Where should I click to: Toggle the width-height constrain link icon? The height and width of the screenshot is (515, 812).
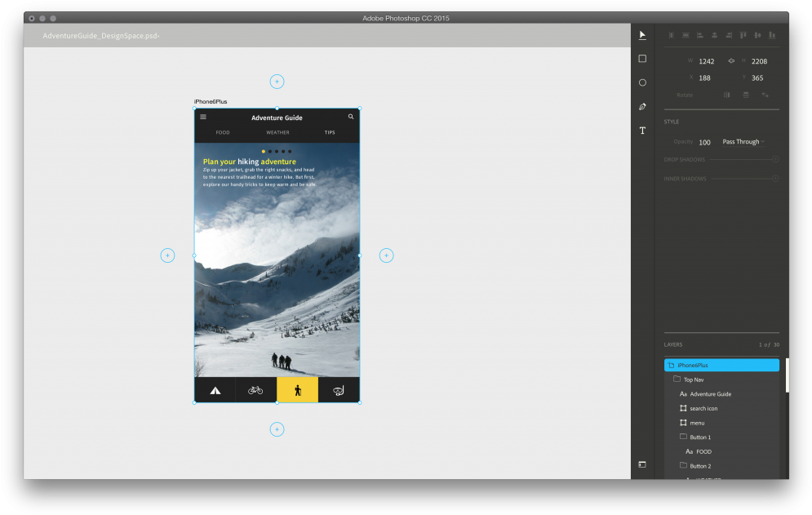731,61
